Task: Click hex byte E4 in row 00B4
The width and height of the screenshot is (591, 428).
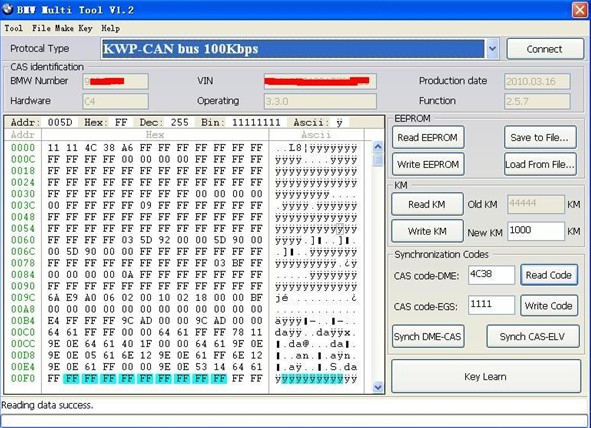Action: coord(54,321)
